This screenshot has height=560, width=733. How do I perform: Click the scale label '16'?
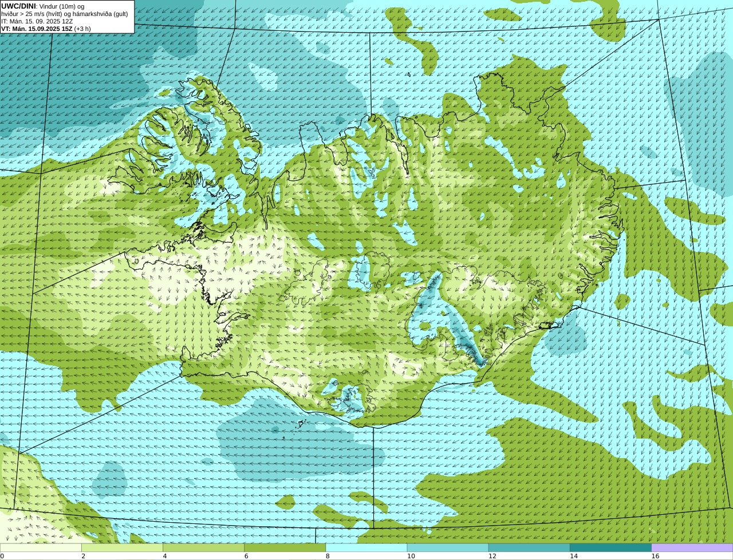point(655,556)
